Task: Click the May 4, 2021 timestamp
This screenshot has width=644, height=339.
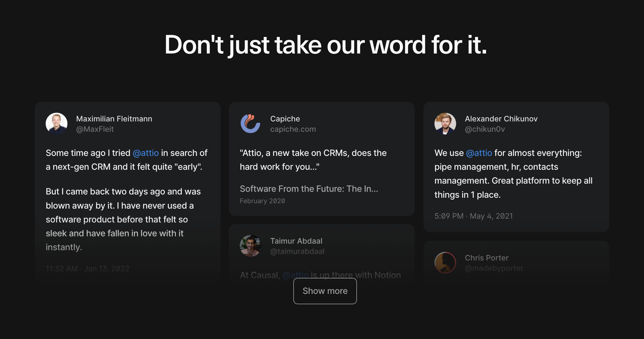Action: [474, 216]
